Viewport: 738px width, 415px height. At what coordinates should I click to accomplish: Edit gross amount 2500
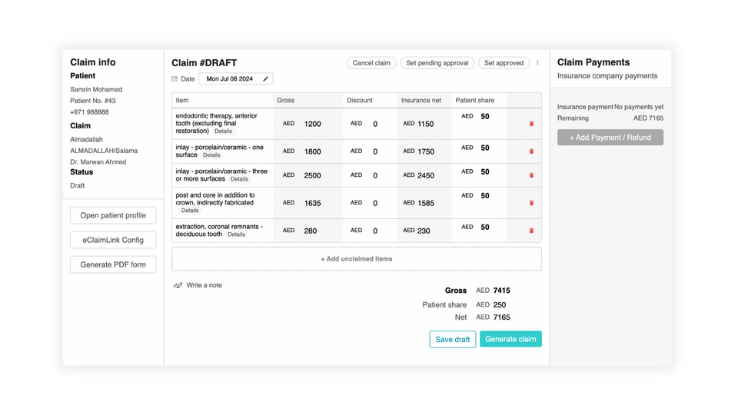coord(313,176)
